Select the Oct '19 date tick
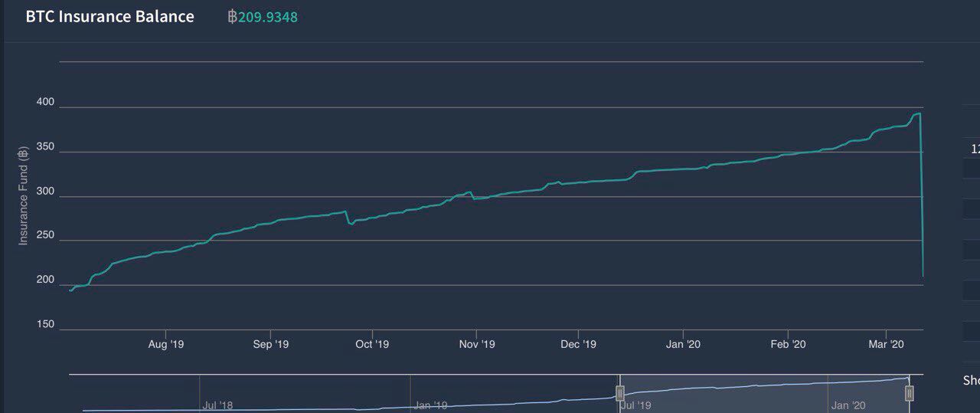 click(x=372, y=345)
